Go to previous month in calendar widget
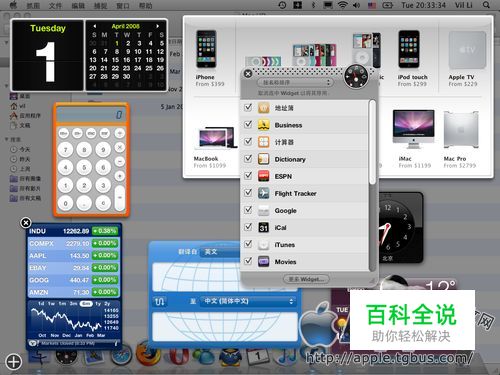The width and height of the screenshot is (500, 375). click(x=95, y=26)
